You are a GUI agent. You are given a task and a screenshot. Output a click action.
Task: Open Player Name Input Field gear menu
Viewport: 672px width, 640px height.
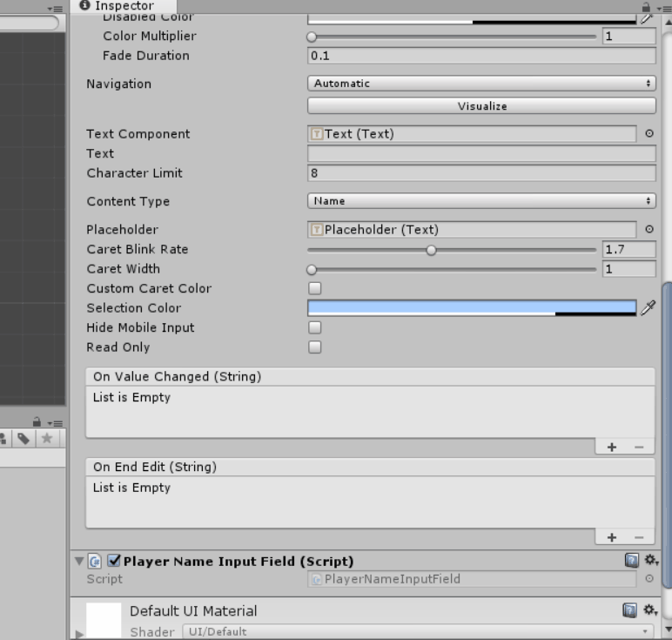pyautogui.click(x=650, y=561)
